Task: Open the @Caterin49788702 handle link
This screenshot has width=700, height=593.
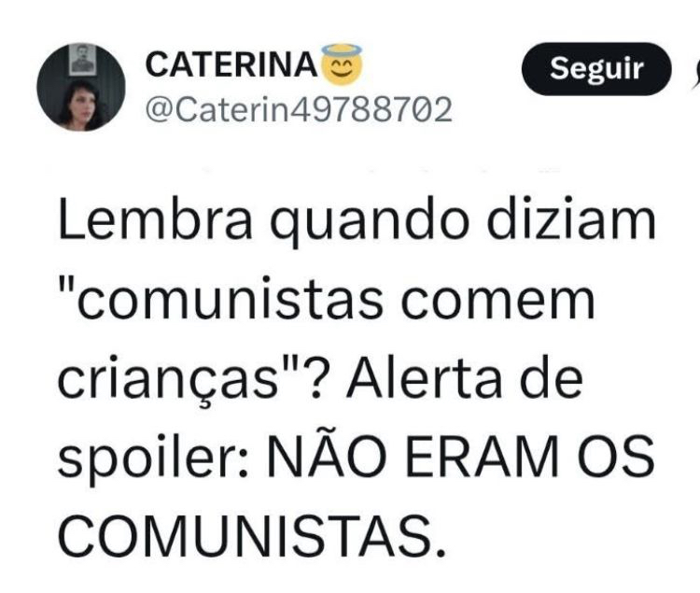Action: tap(299, 109)
